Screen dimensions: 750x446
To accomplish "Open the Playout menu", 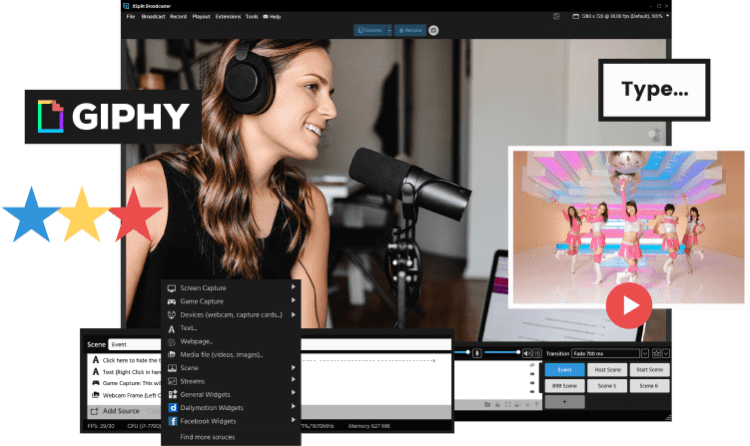I will point(201,16).
